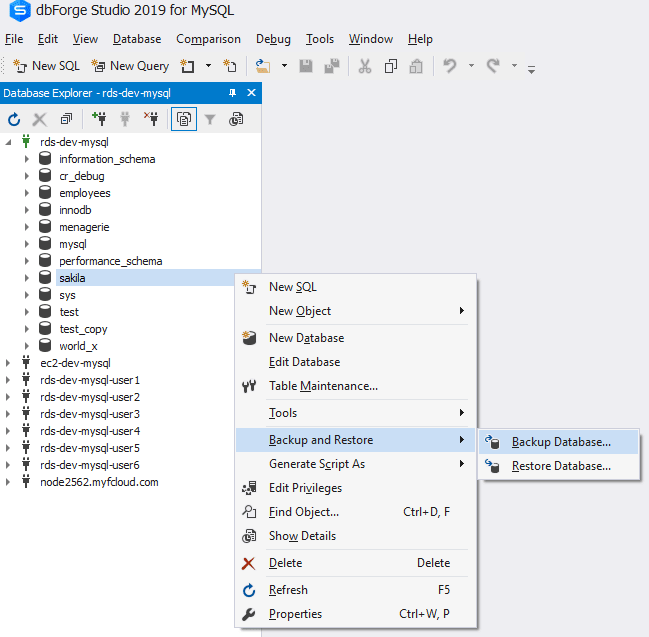Close the Database Explorer panel
The width and height of the screenshot is (649, 637).
(x=251, y=93)
